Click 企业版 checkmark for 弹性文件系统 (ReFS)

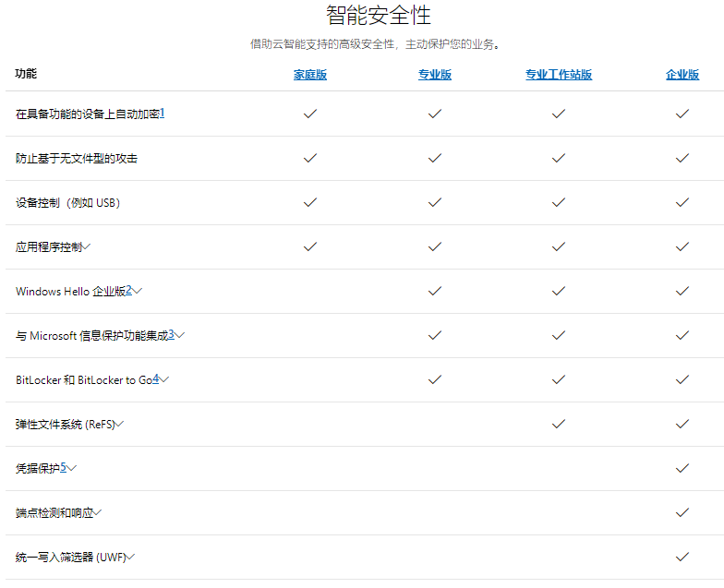pos(682,424)
